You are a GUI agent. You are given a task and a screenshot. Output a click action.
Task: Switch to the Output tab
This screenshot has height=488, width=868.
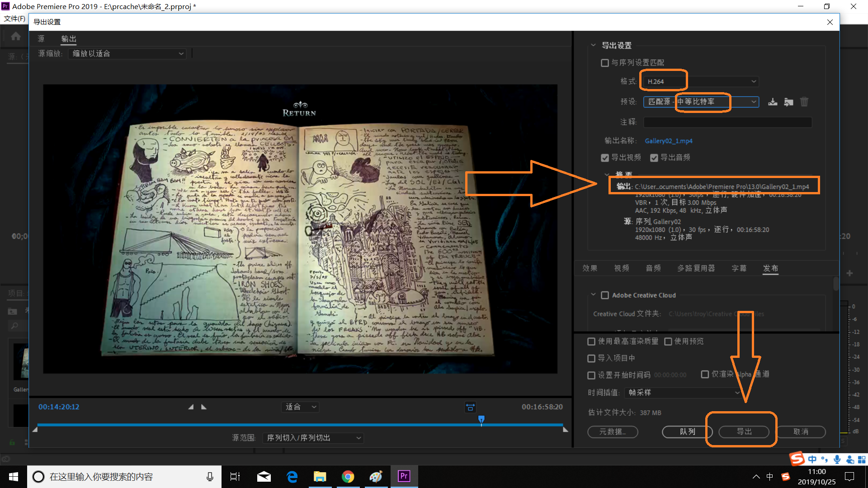click(69, 39)
